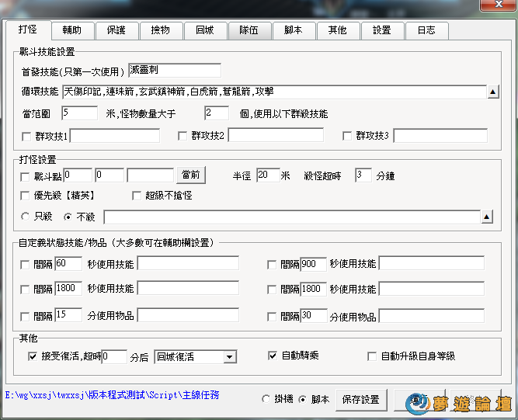Open the 回城復活 revive dropdown
The width and height of the screenshot is (518, 420).
[x=229, y=357]
